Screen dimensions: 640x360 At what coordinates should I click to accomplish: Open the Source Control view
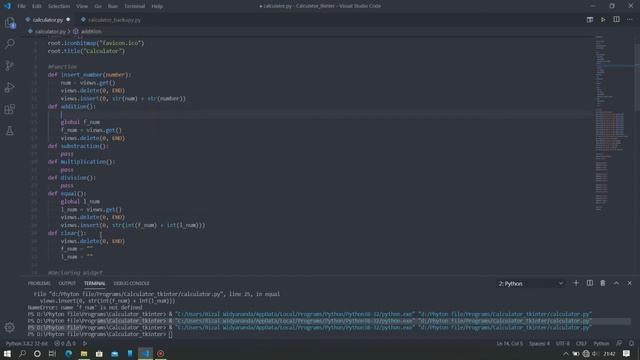pyautogui.click(x=10, y=65)
